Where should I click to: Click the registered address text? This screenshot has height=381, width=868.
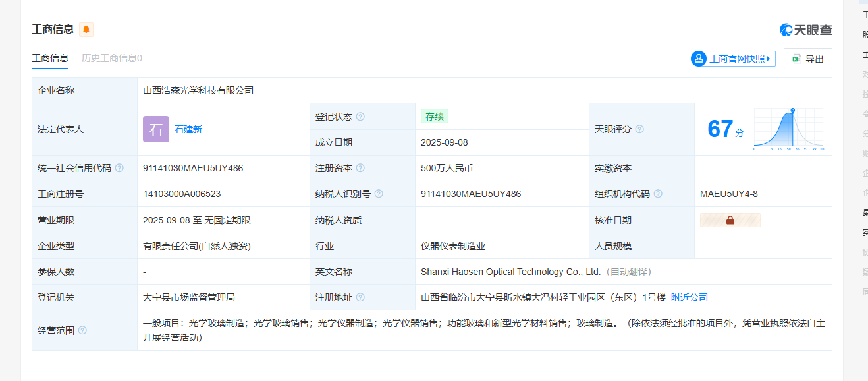pos(543,297)
